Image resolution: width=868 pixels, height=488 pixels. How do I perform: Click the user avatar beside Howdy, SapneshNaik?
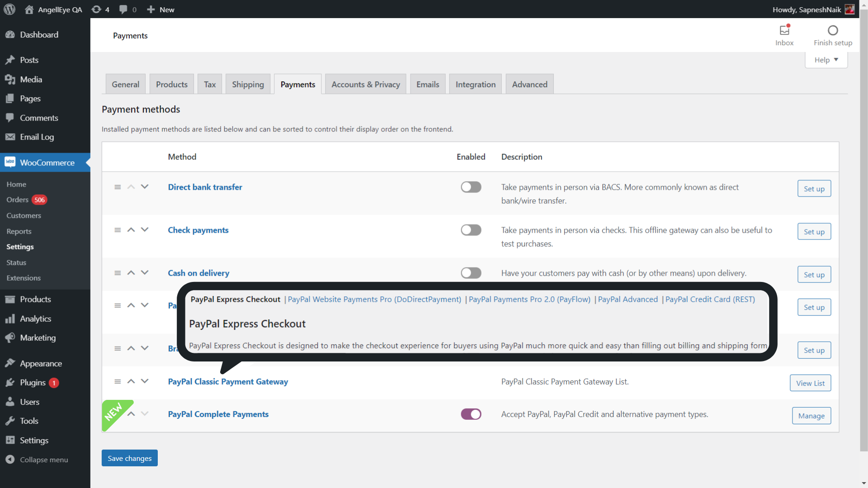[849, 9]
